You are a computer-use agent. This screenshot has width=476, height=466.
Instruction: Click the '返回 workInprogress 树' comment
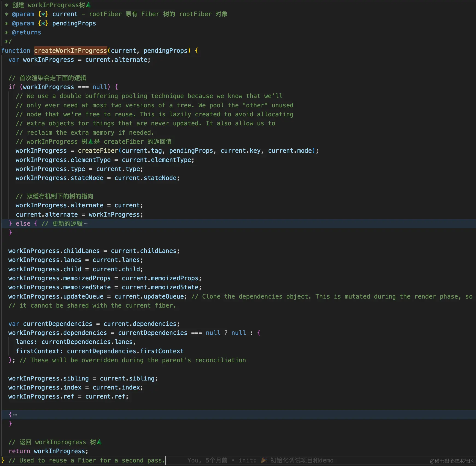tap(55, 442)
